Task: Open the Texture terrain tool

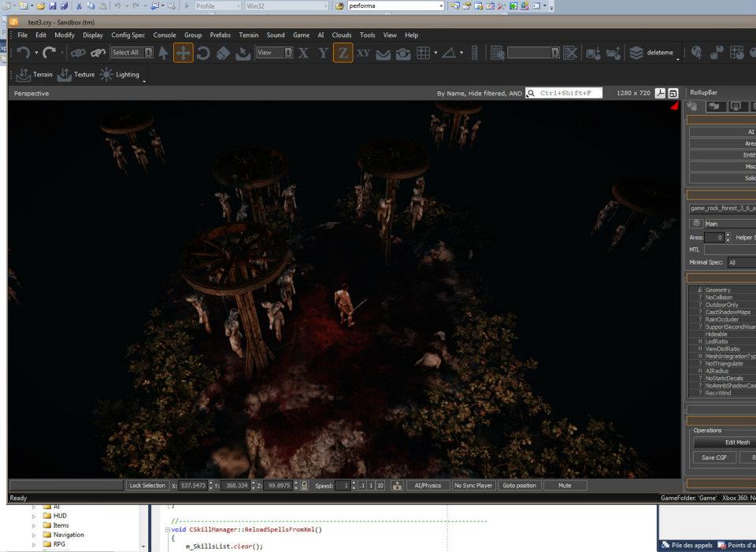Action: [76, 75]
